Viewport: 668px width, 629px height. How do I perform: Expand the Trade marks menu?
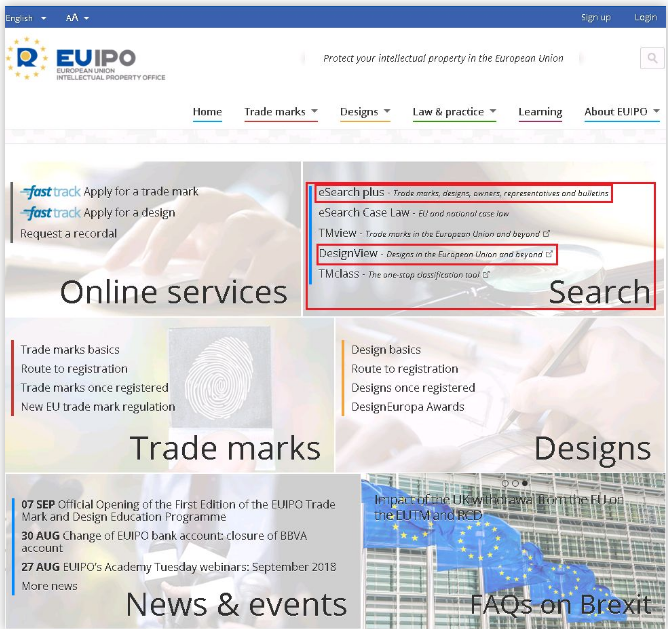pos(281,112)
